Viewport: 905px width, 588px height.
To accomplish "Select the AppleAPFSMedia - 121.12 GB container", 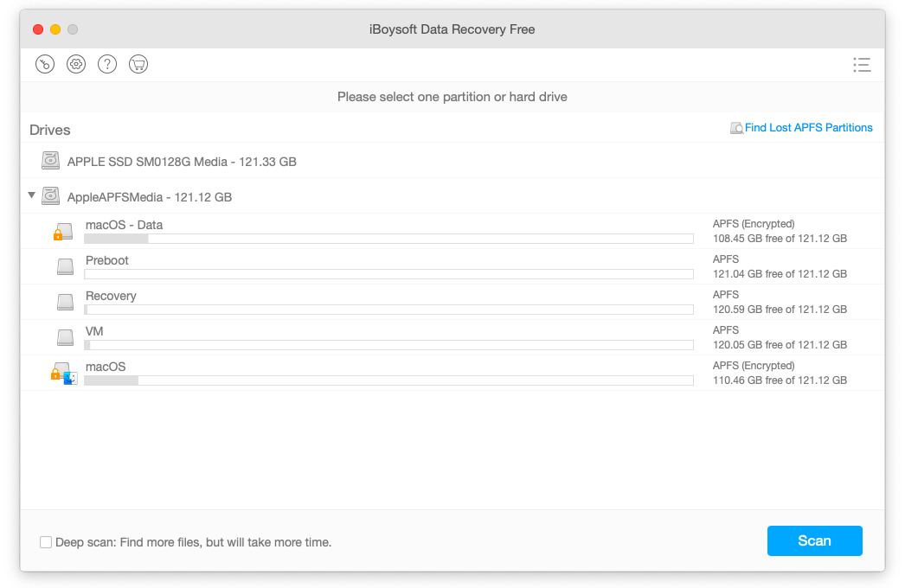I will click(149, 197).
